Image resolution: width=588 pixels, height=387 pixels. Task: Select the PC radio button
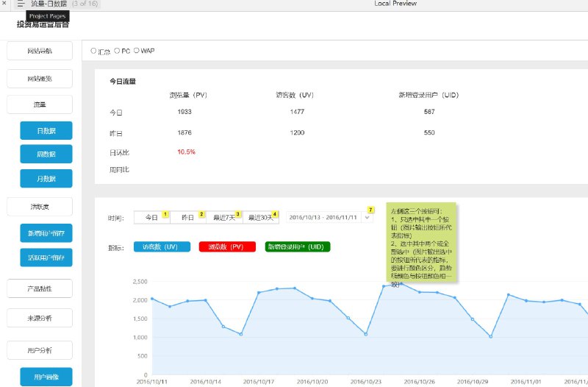[x=117, y=51]
